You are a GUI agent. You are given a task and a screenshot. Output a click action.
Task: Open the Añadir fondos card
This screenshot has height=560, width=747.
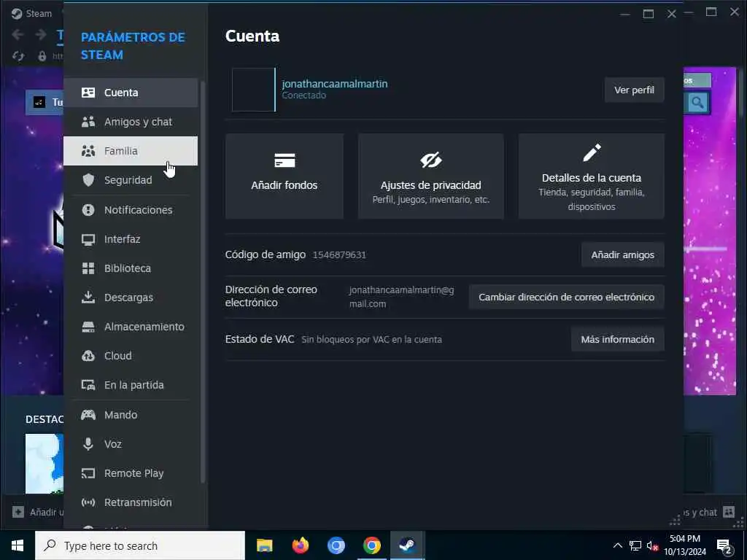tap(285, 176)
